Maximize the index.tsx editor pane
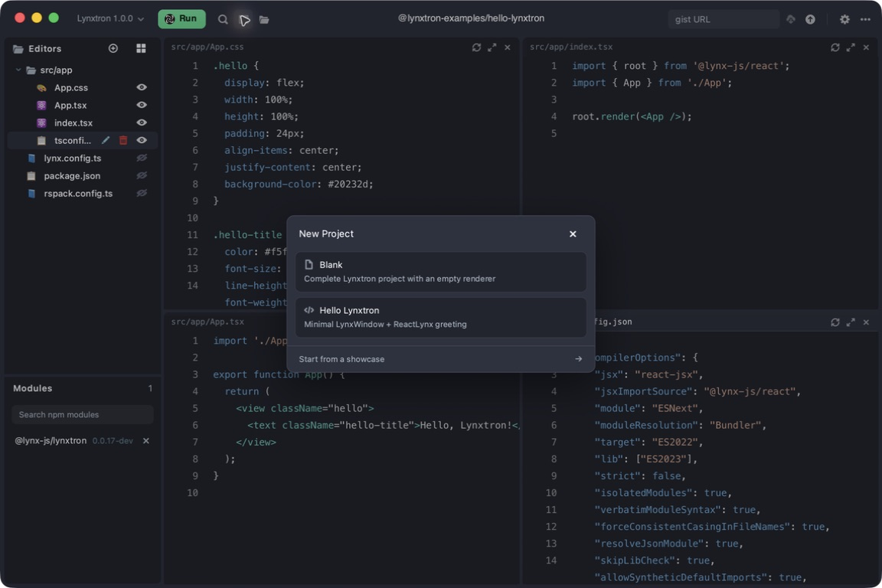This screenshot has height=588, width=882. [851, 47]
